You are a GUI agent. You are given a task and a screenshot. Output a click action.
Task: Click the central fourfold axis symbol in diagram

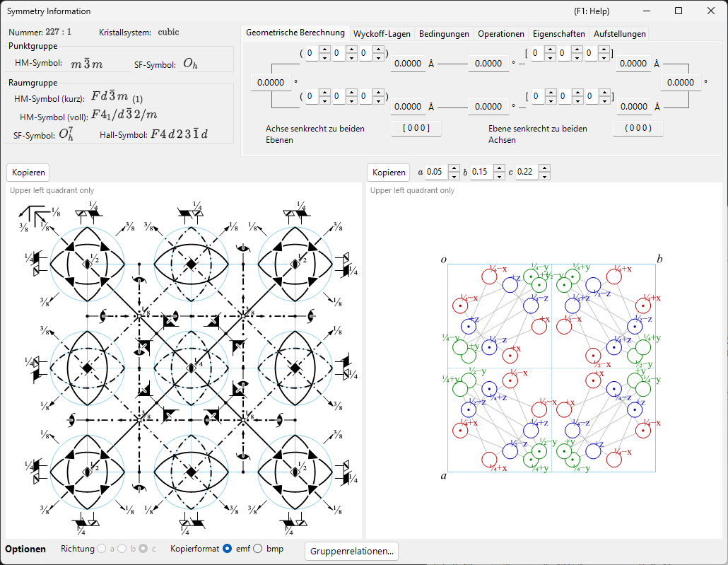click(191, 368)
